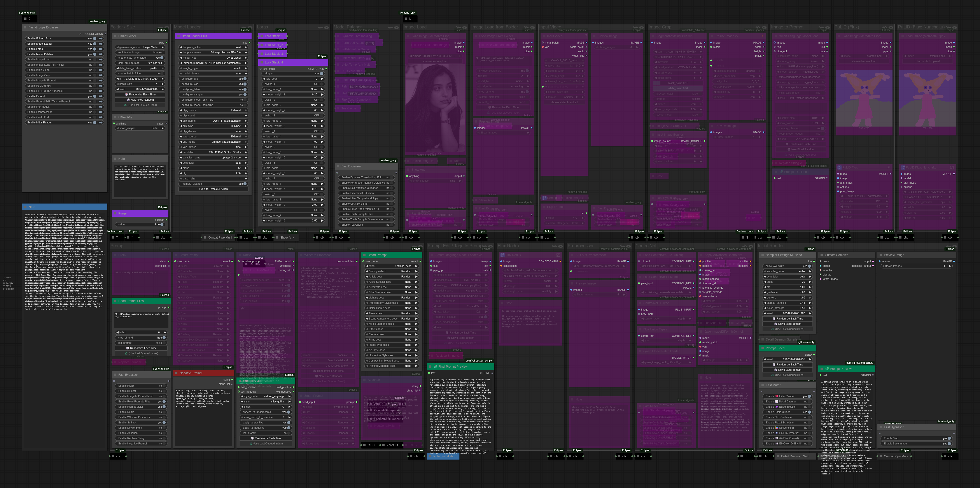Toggle create_date_time_folder in Smart Folder
The image size is (980, 488).
coord(162,58)
